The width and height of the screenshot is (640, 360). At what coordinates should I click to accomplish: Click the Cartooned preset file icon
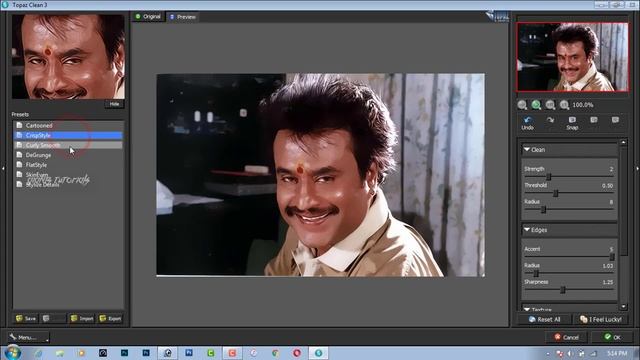[19, 125]
